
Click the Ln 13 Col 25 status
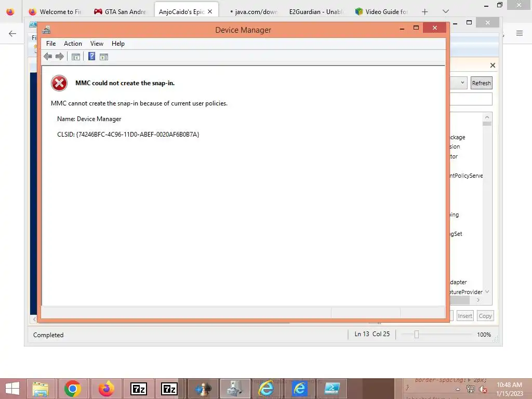point(372,334)
